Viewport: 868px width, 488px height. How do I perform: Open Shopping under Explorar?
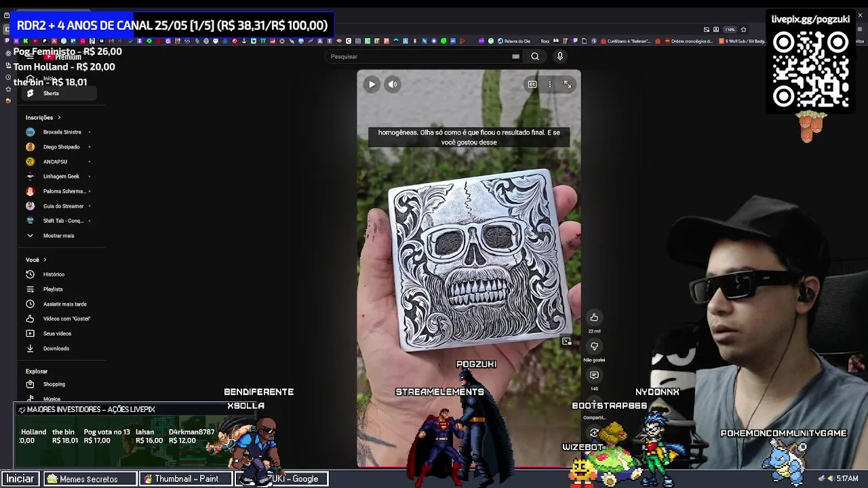58,384
